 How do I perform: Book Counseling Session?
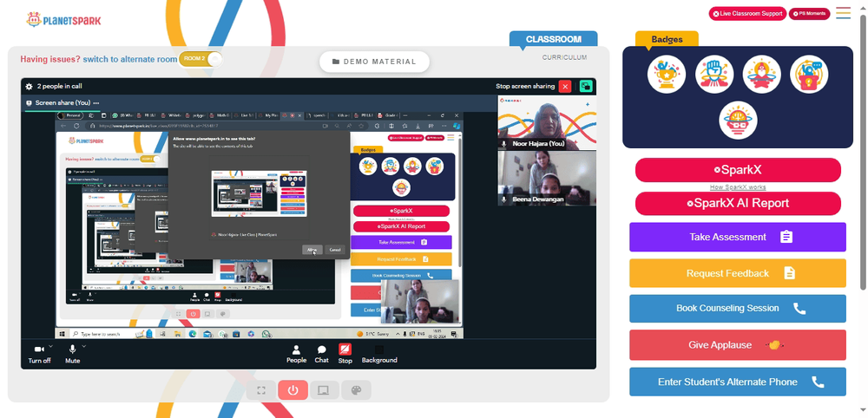[x=737, y=309]
